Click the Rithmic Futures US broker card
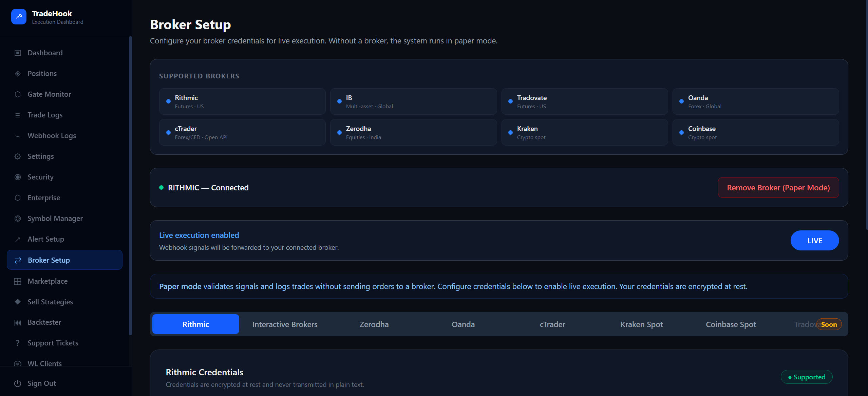 tap(242, 101)
